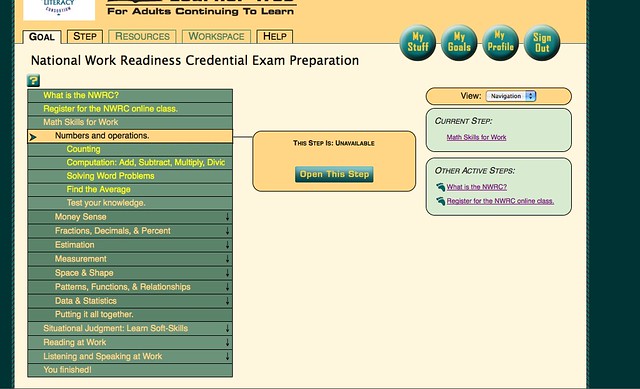Click footprint icon beside What is the NWRC link
Image resolution: width=640 pixels, height=389 pixels.
point(440,187)
